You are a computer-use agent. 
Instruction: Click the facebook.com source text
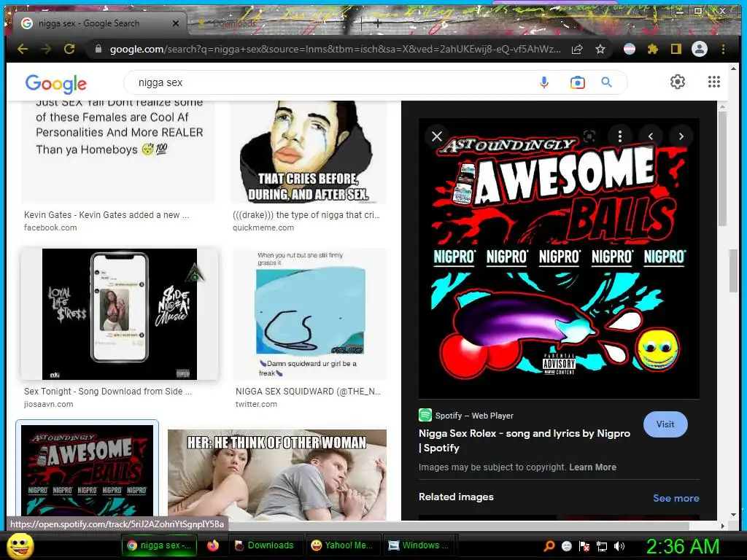click(x=50, y=227)
